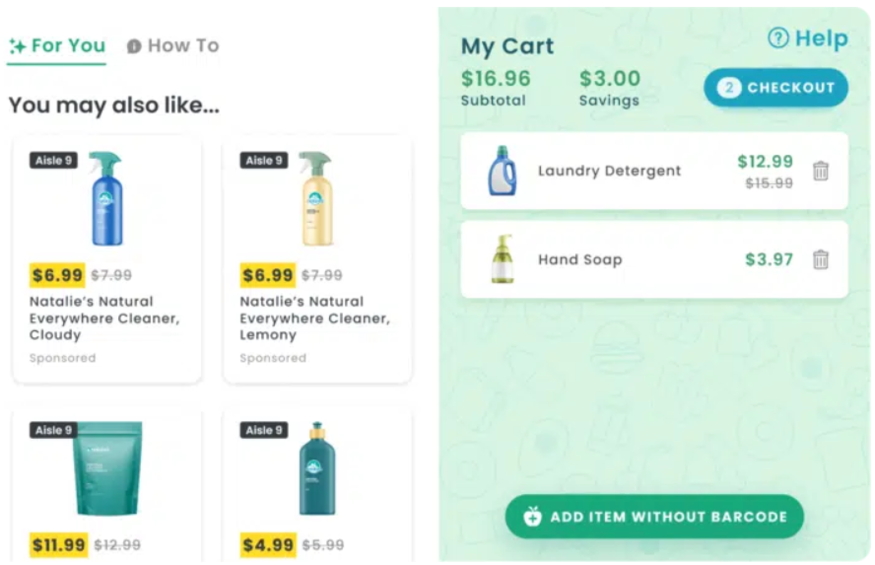Click Add Item Without Barcode
875x565 pixels.
(654, 516)
